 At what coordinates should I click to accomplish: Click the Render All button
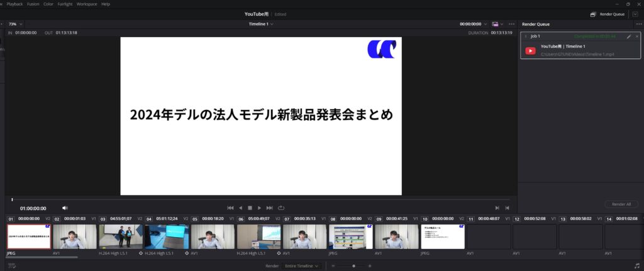(x=621, y=204)
